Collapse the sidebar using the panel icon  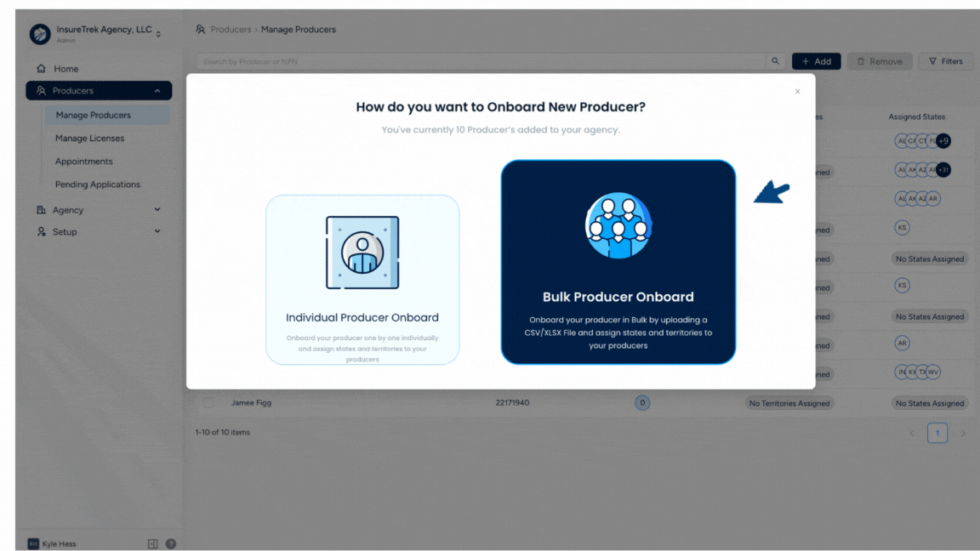pyautogui.click(x=151, y=542)
